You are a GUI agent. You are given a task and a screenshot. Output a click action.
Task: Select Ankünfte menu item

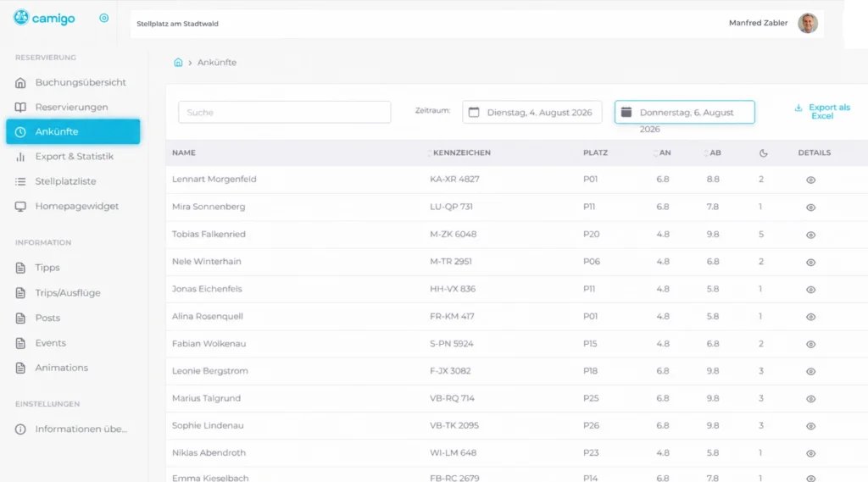pyautogui.click(x=73, y=131)
